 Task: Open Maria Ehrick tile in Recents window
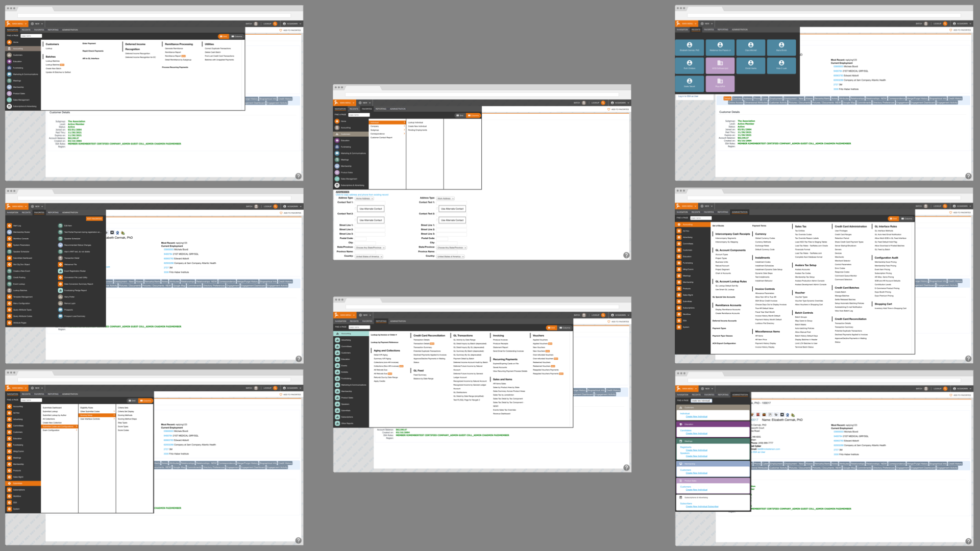[781, 47]
